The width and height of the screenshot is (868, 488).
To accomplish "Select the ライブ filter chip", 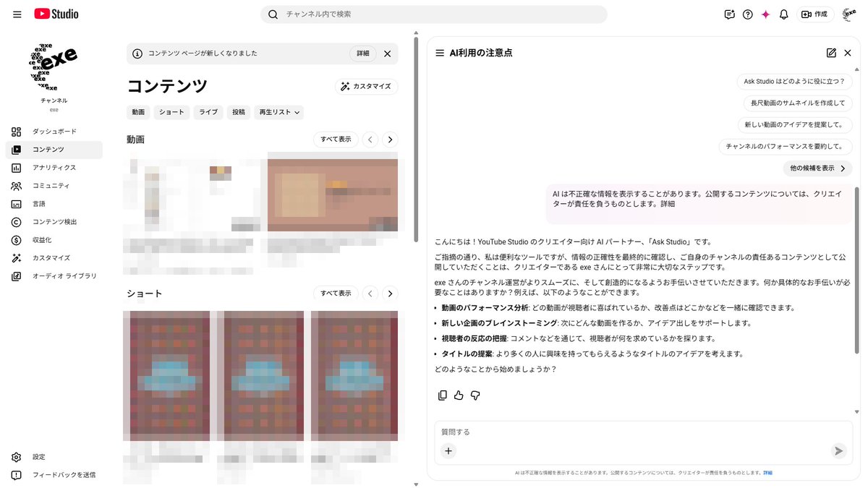I will coord(208,112).
